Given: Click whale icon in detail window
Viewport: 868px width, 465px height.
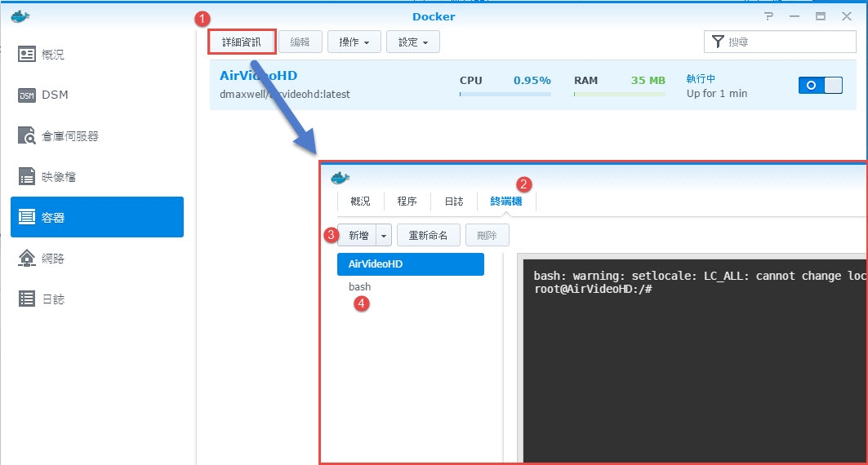Looking at the screenshot, I should click(340, 178).
